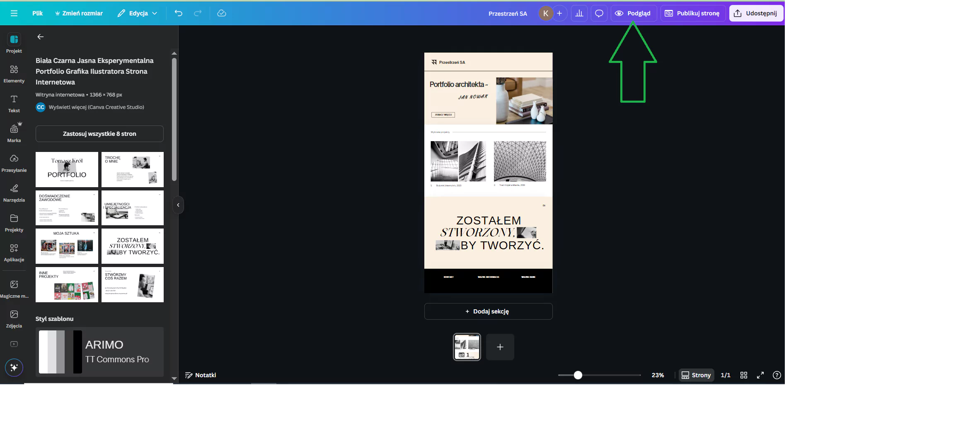Open the K user avatar
The width and height of the screenshot is (980, 448).
click(x=546, y=13)
